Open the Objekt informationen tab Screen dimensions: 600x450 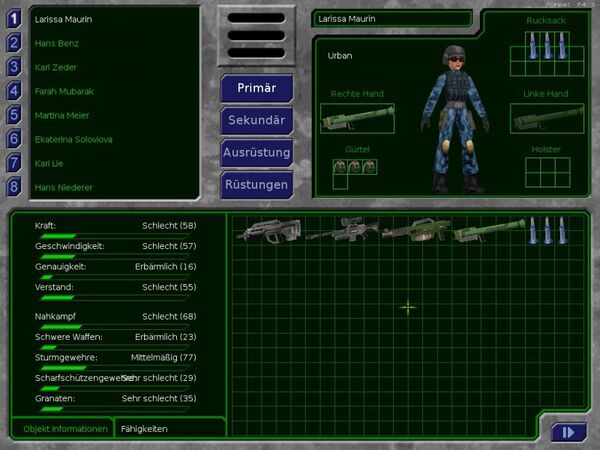coord(65,428)
